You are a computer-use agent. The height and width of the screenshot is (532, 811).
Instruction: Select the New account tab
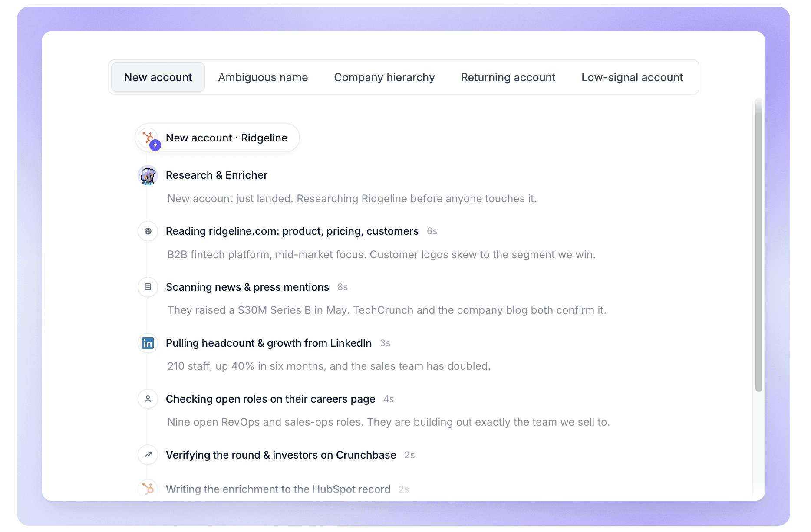point(158,77)
